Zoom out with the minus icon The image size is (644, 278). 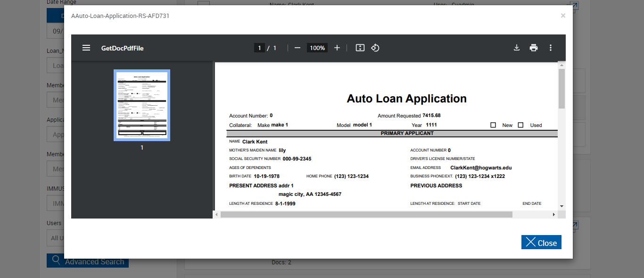pyautogui.click(x=297, y=48)
